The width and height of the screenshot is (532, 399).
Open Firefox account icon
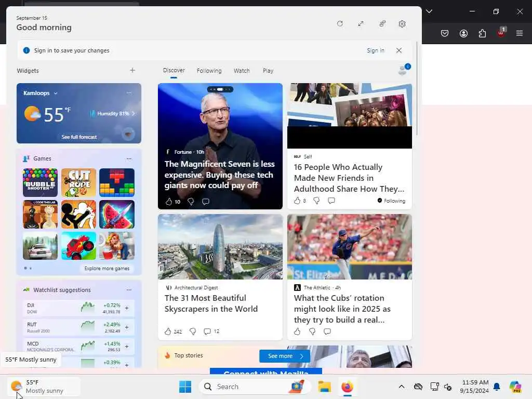(463, 33)
